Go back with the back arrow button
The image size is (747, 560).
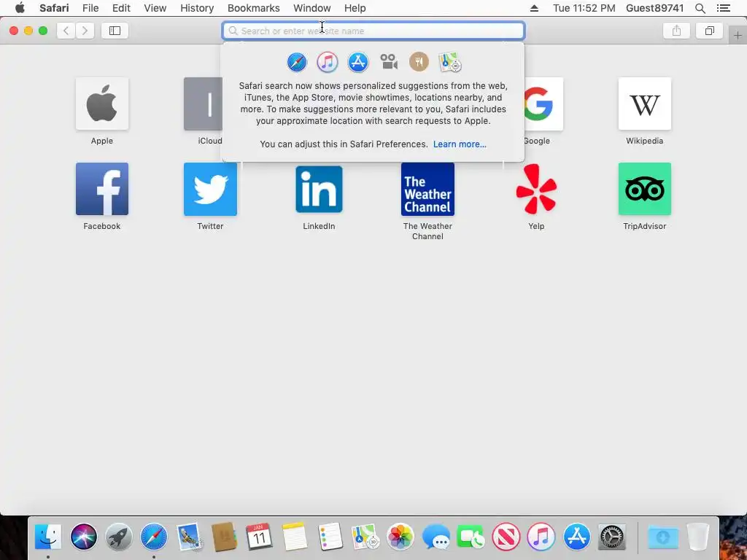tap(66, 31)
